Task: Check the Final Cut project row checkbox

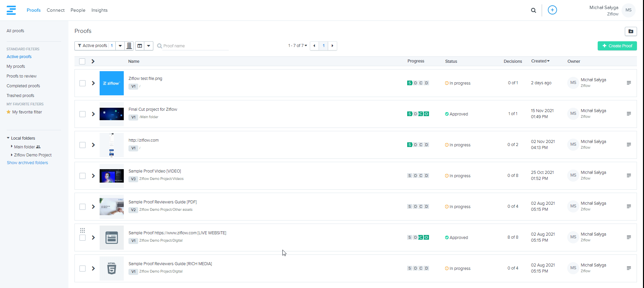Action: [83, 114]
